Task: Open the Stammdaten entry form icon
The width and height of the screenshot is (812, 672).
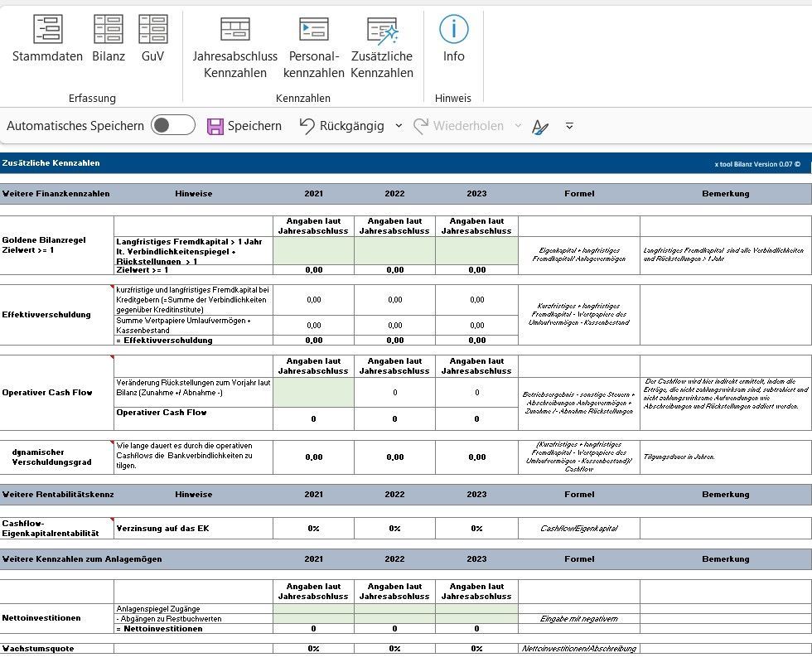Action: coord(48,30)
